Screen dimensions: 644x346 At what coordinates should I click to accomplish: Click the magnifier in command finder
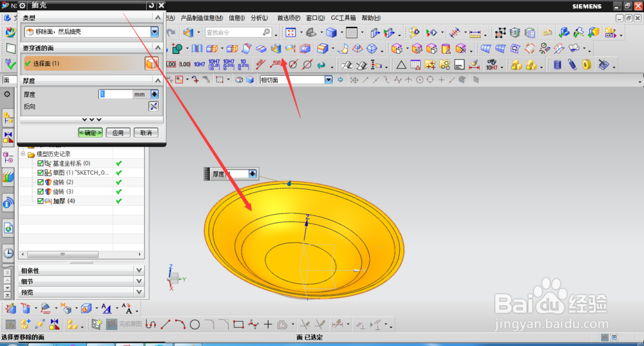[266, 32]
